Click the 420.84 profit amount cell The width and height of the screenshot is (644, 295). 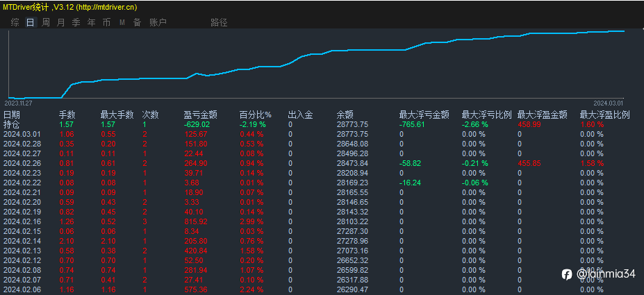coord(197,251)
